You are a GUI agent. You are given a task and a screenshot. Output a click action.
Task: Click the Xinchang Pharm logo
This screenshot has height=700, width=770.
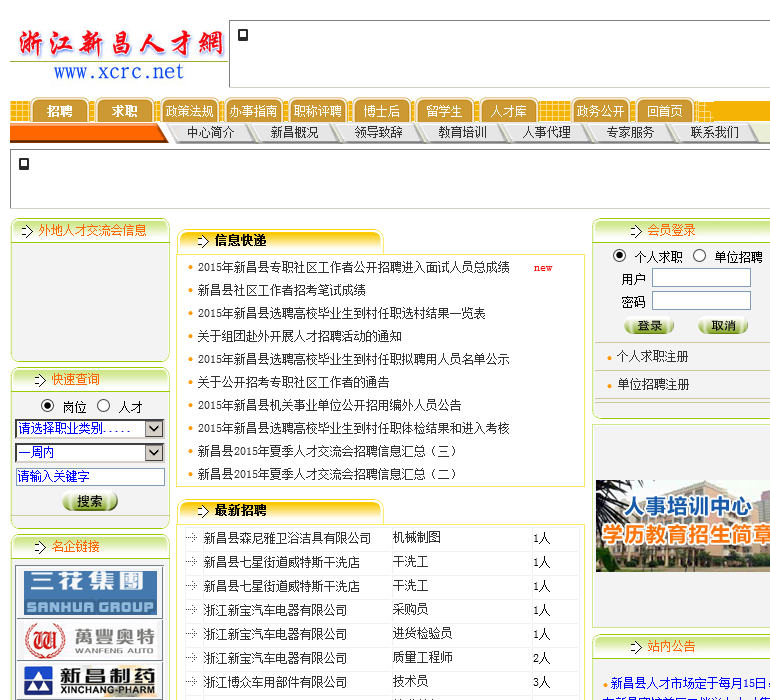90,682
